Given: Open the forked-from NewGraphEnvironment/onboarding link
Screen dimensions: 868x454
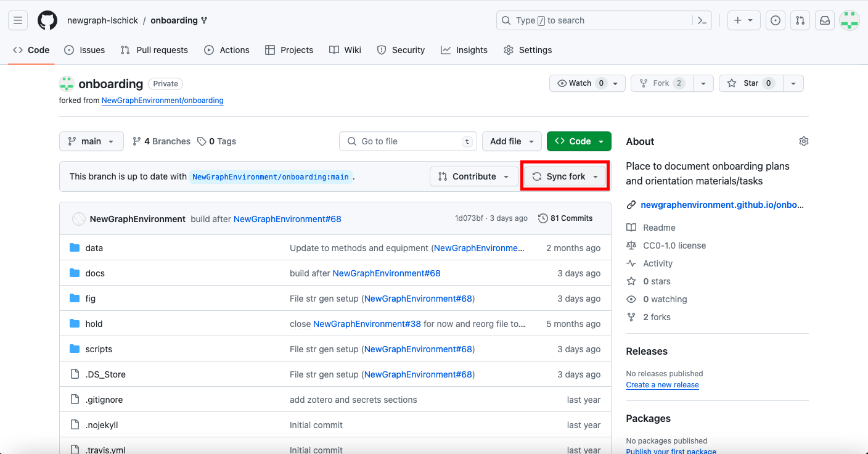Looking at the screenshot, I should [163, 100].
